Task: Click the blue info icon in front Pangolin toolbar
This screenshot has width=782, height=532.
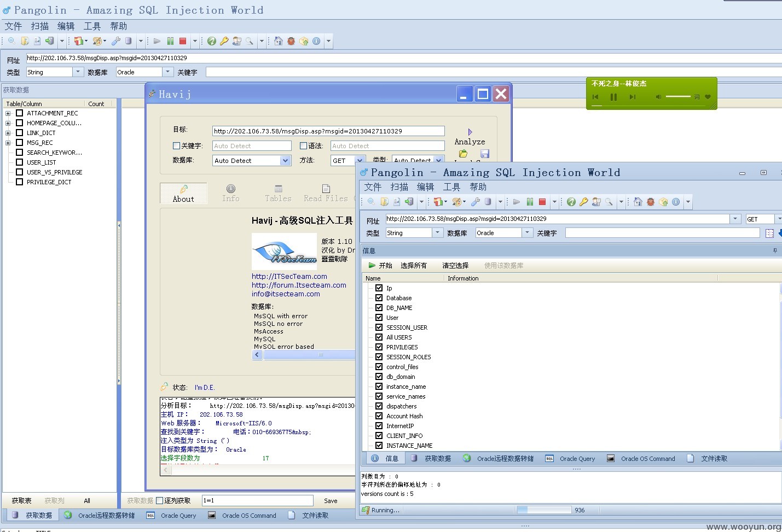Action: [x=676, y=202]
